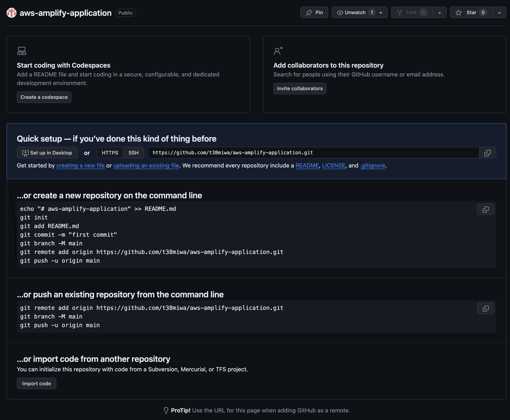Click the fork branch icon in the Fork button
510x420 pixels.
pos(400,12)
